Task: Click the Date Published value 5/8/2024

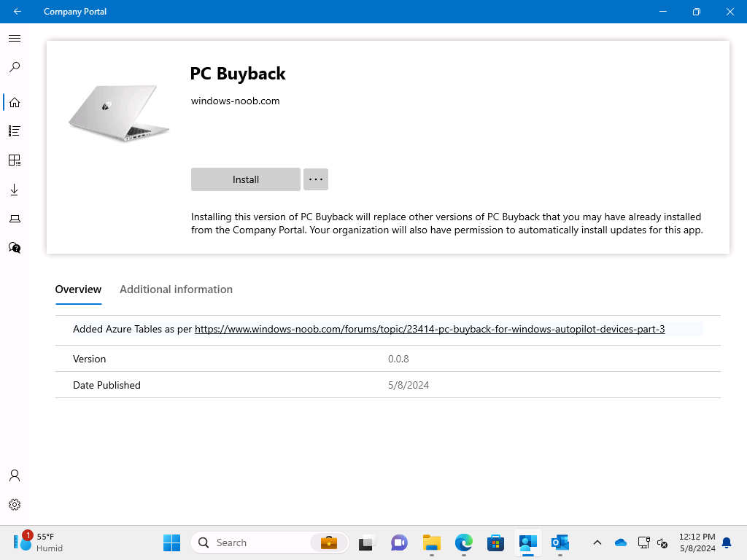Action: (x=409, y=385)
